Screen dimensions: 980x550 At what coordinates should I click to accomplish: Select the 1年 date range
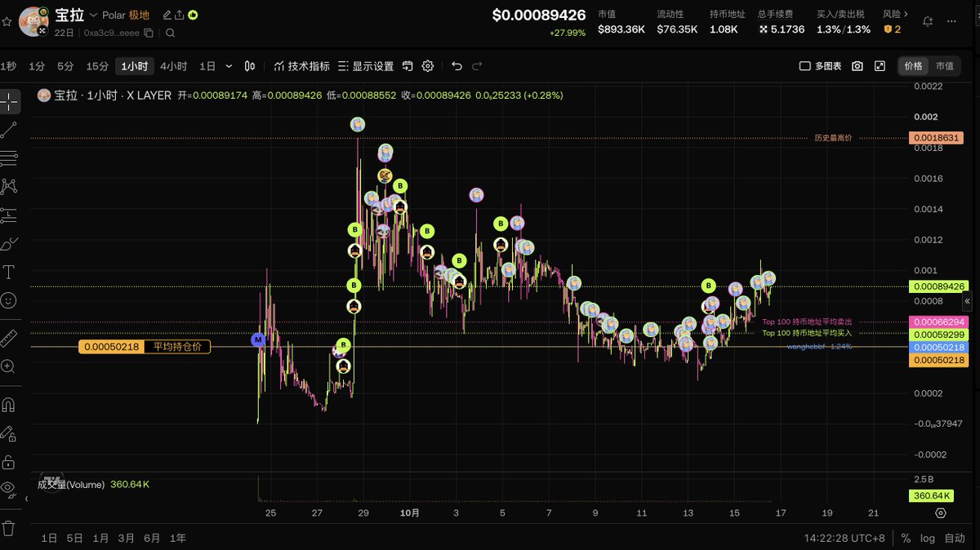tap(178, 539)
